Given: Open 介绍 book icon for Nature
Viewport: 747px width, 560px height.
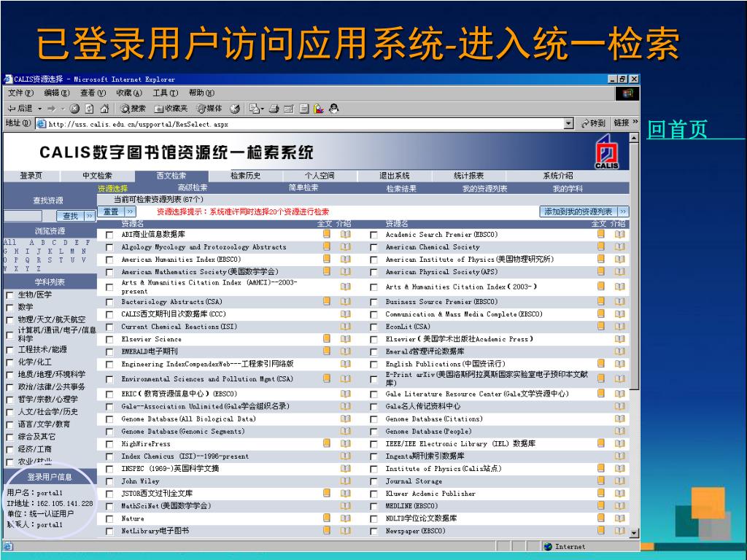Looking at the screenshot, I should coord(345,518).
